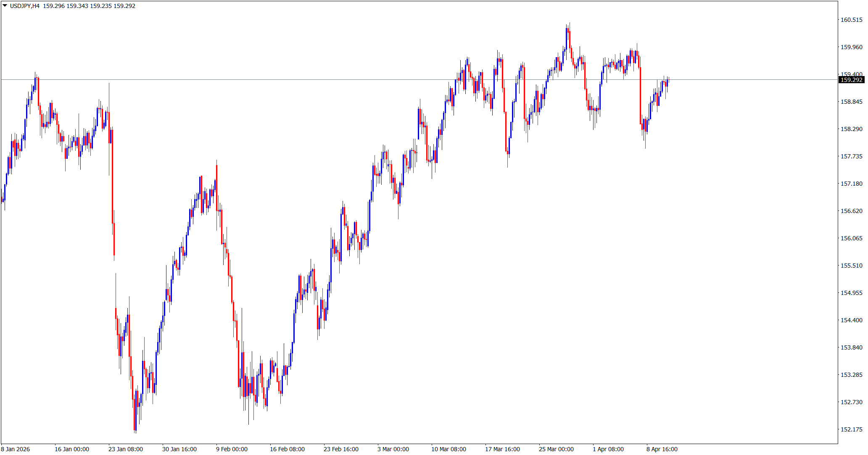This screenshot has width=868, height=455.
Task: Click the 159.960 price axis label
Action: pos(851,47)
